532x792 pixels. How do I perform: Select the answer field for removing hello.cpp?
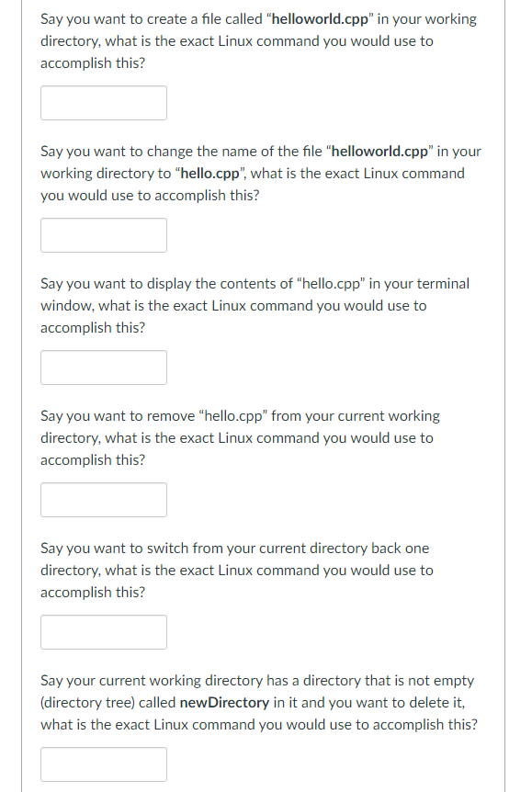click(104, 500)
